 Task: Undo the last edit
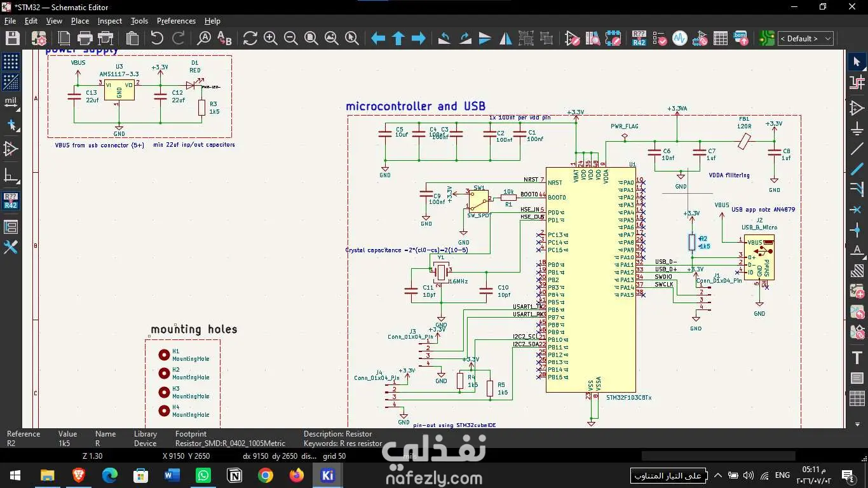[157, 38]
